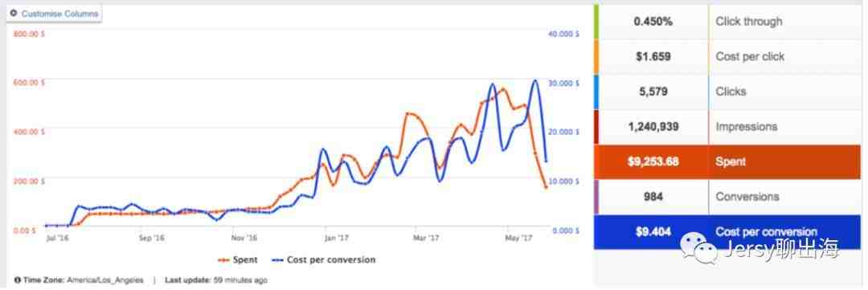Click the $9,253.68 spent value
Viewport: 868px width, 290px height.
tap(653, 161)
